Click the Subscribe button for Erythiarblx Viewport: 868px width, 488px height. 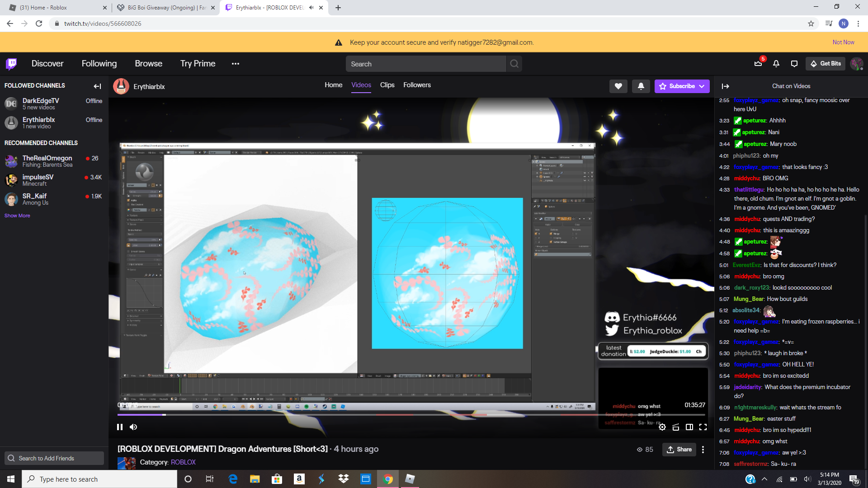(x=681, y=86)
